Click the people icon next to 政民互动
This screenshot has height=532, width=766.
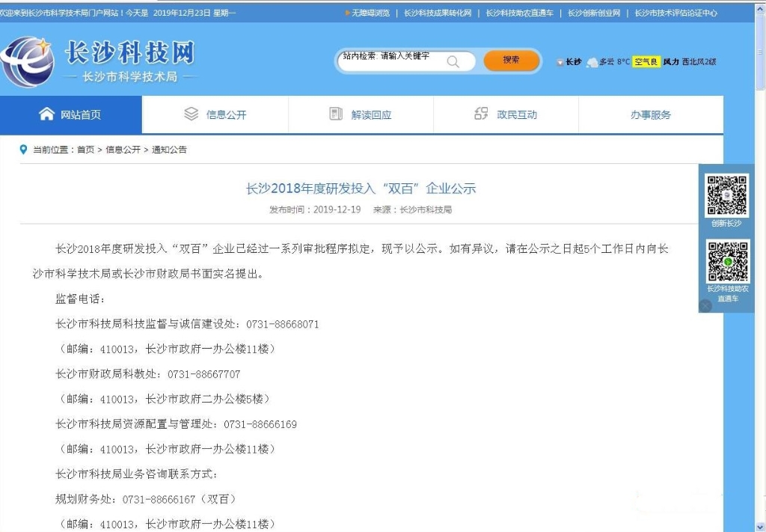(481, 112)
